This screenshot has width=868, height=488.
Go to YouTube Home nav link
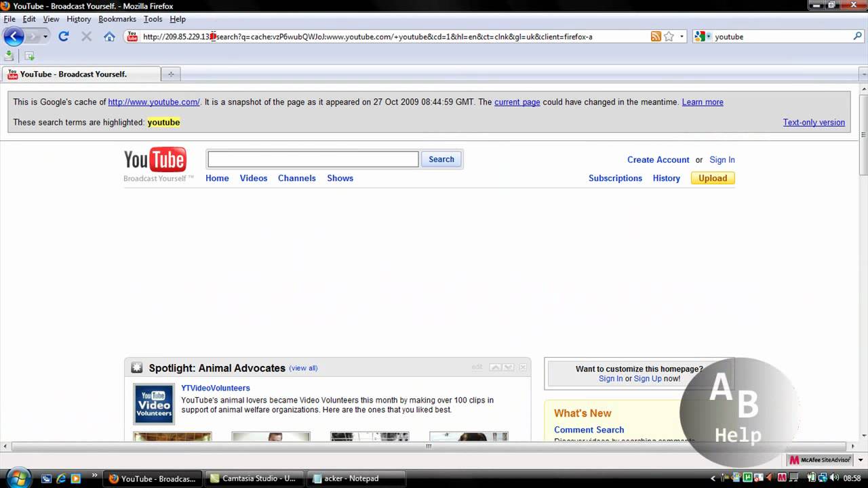coord(217,178)
